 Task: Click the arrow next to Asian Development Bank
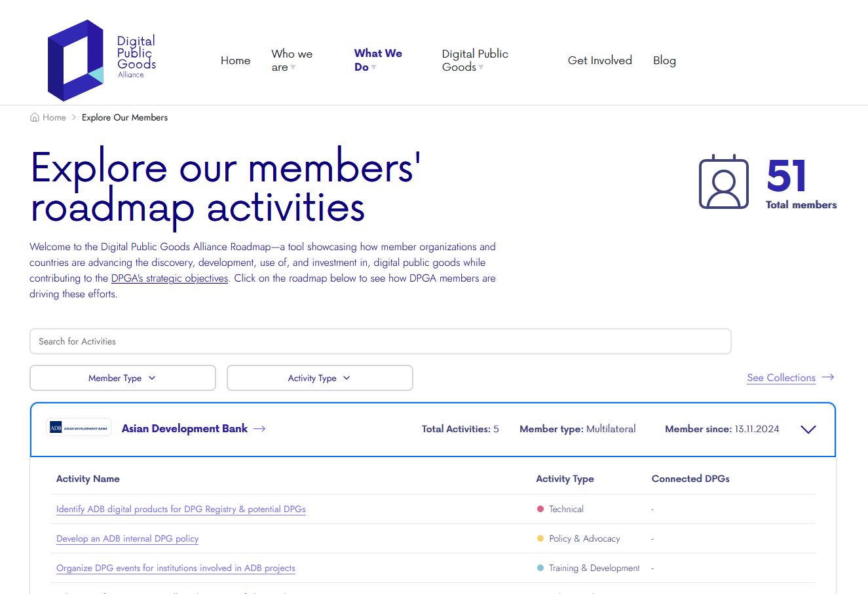pos(259,428)
